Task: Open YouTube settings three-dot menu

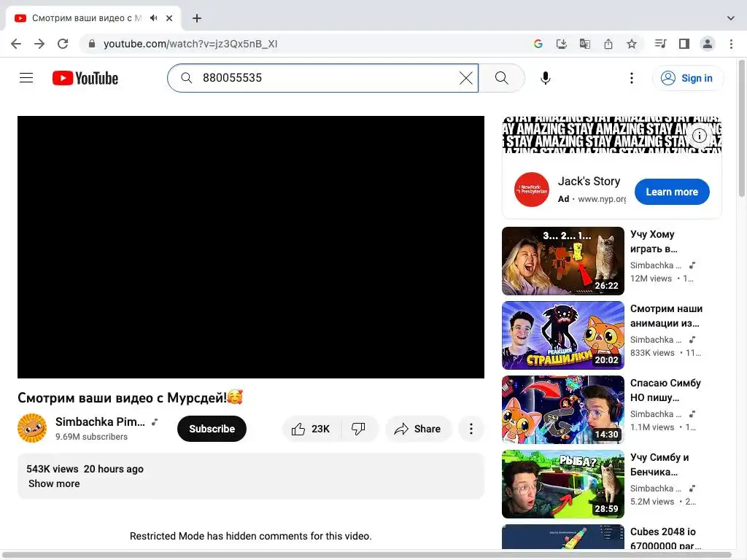Action: click(x=632, y=77)
